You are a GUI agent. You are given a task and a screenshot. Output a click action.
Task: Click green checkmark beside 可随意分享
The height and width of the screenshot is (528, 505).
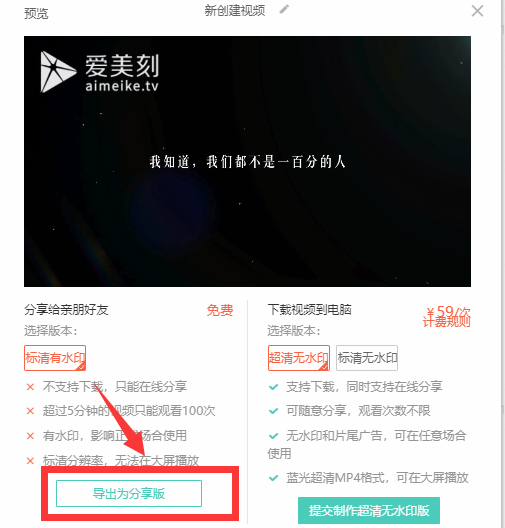click(274, 411)
